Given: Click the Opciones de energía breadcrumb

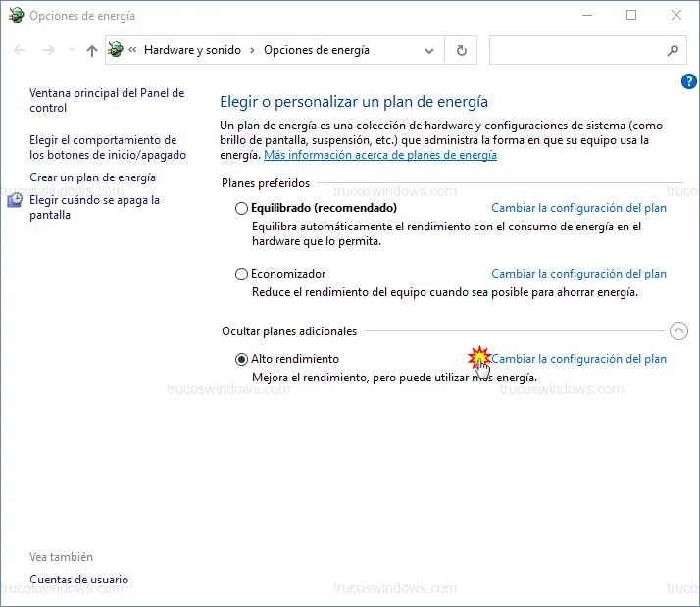Looking at the screenshot, I should pos(317,50).
